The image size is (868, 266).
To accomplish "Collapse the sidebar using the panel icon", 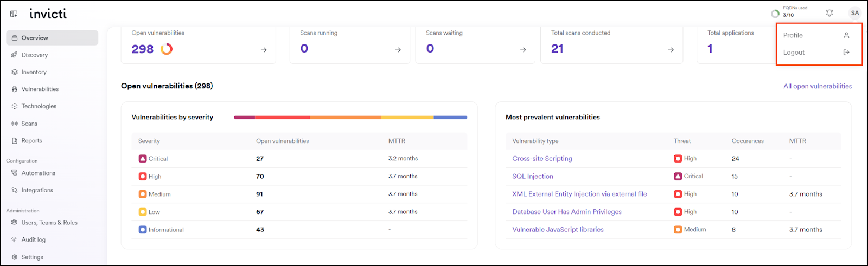I will [14, 14].
